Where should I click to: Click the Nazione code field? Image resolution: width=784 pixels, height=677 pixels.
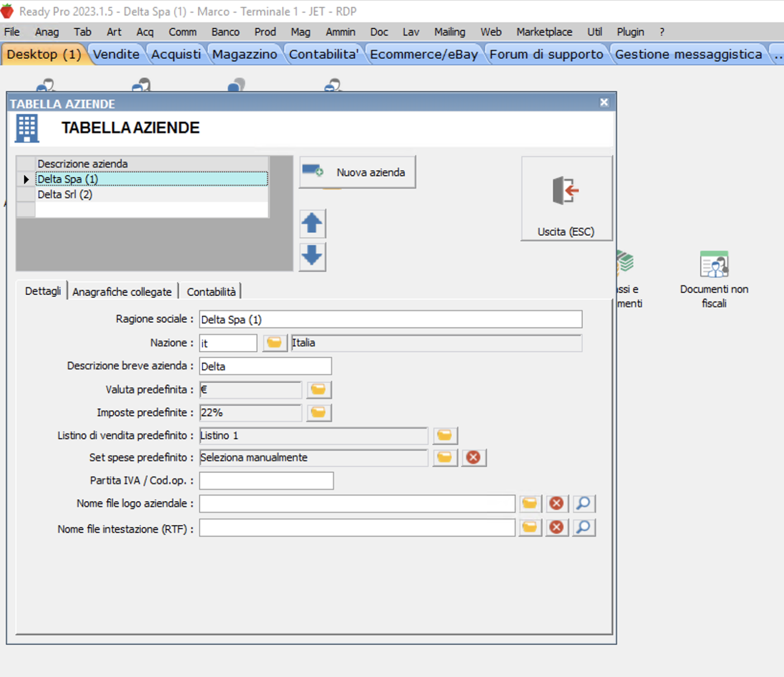point(228,343)
